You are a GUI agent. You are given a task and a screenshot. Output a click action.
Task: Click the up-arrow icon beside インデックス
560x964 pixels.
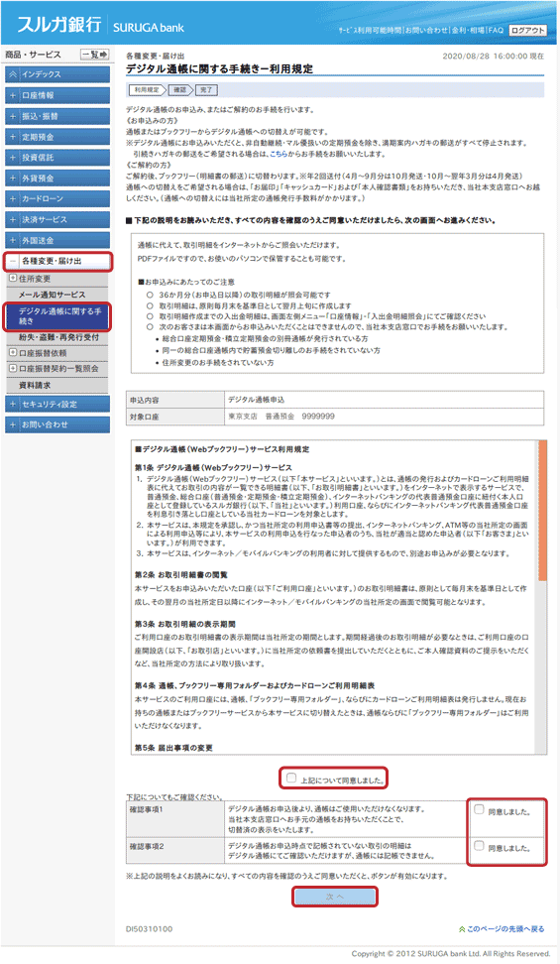pos(13,74)
